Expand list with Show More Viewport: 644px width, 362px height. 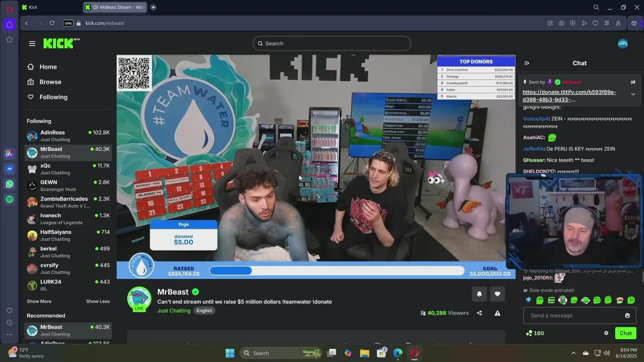[x=39, y=301]
